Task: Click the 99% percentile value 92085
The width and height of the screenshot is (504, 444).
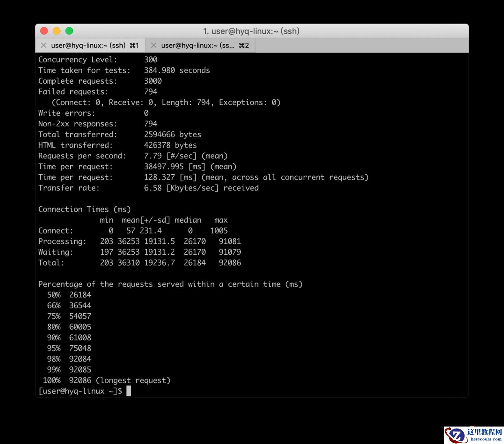Action: [x=80, y=369]
